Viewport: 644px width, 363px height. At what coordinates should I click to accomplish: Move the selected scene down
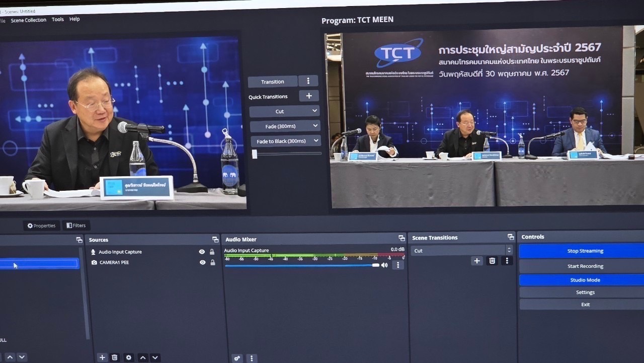point(22,357)
